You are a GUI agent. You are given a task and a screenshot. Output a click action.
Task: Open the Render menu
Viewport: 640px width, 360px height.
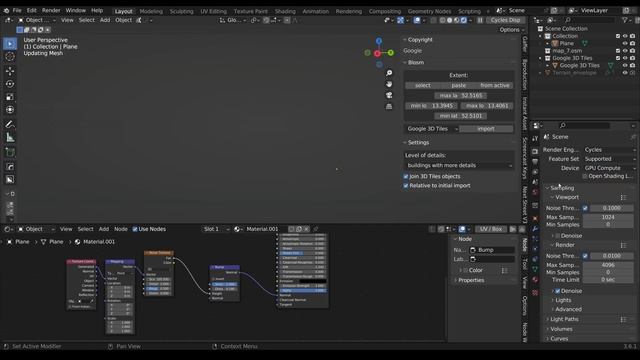pyautogui.click(x=51, y=11)
